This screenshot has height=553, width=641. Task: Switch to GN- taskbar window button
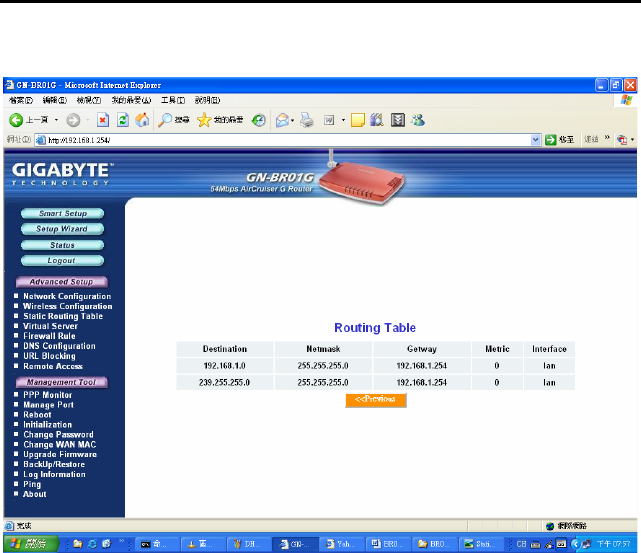(294, 544)
